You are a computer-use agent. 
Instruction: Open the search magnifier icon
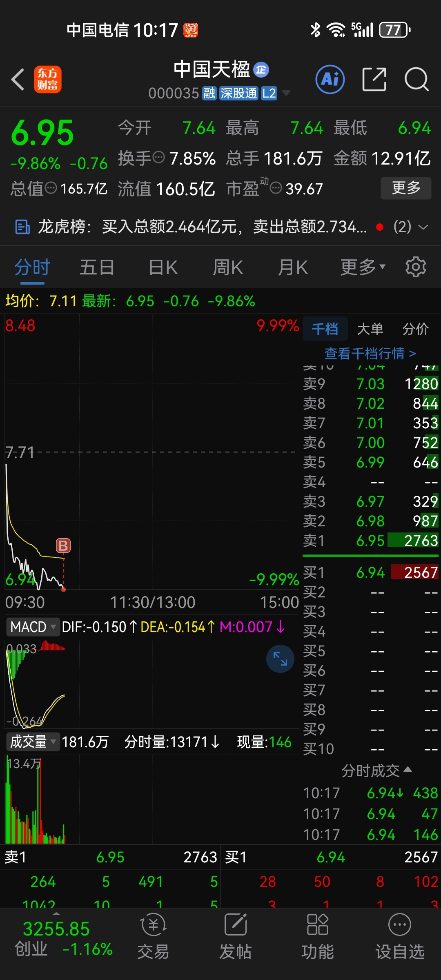(416, 79)
